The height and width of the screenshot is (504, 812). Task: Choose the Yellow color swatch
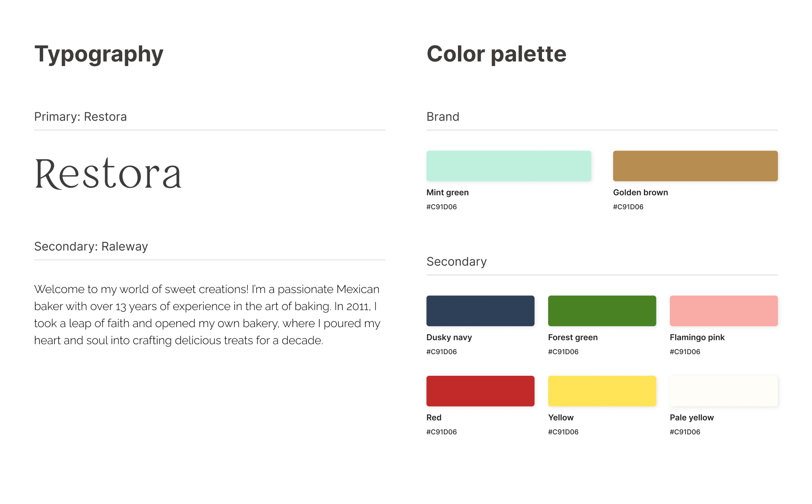pyautogui.click(x=602, y=391)
